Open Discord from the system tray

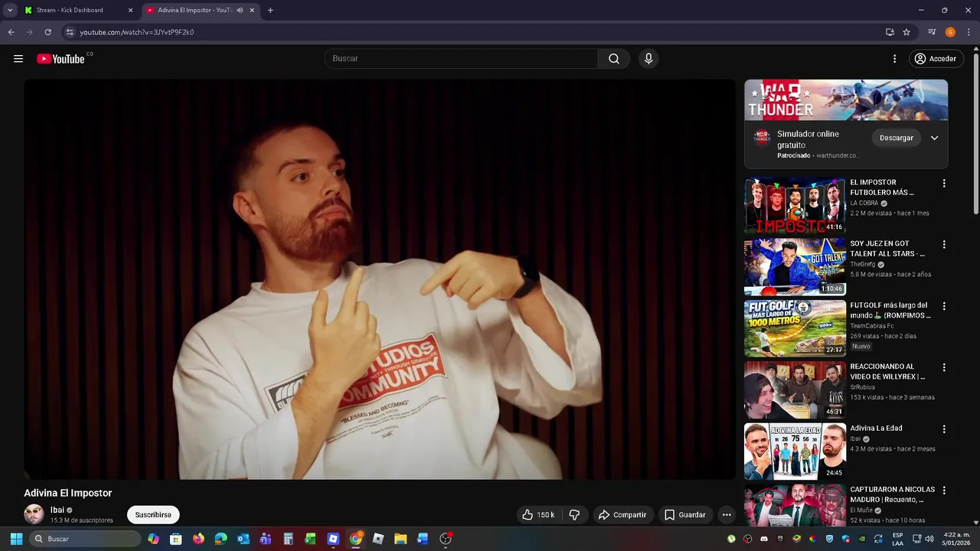(764, 539)
